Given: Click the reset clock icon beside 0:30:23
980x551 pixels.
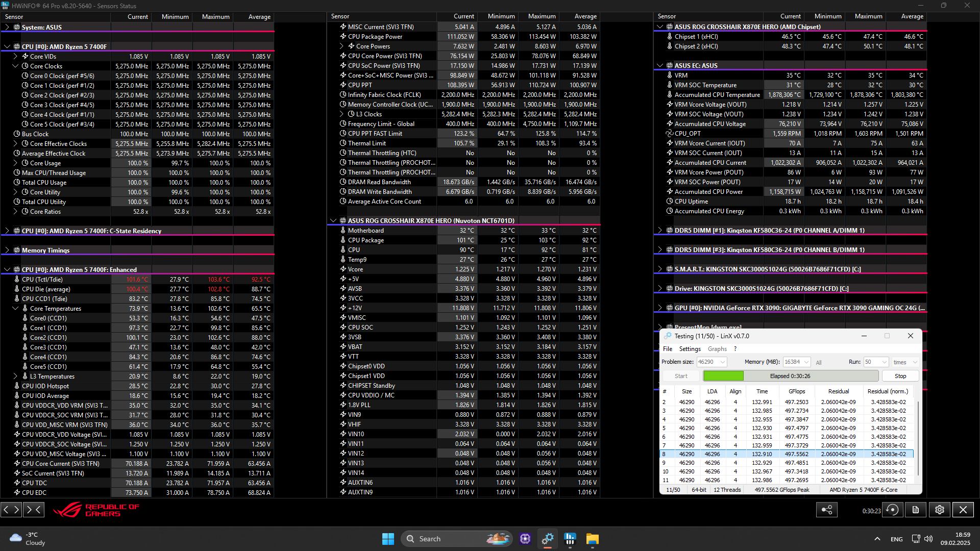Looking at the screenshot, I should 893,510.
